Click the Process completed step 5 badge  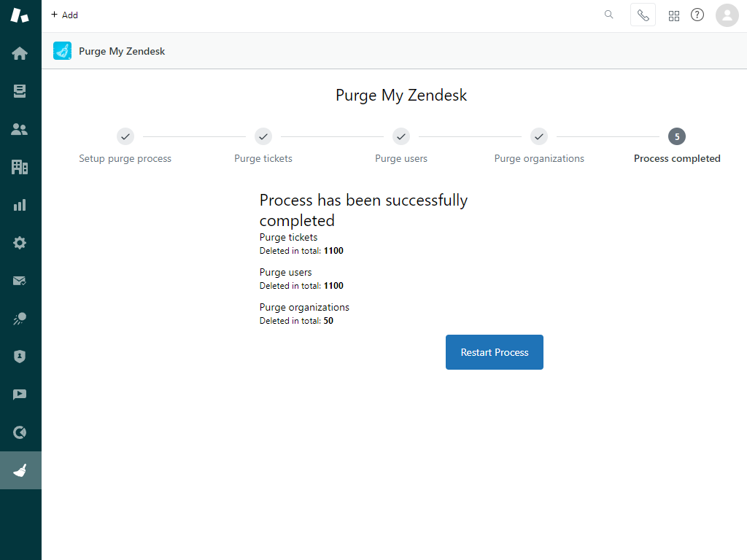point(677,136)
